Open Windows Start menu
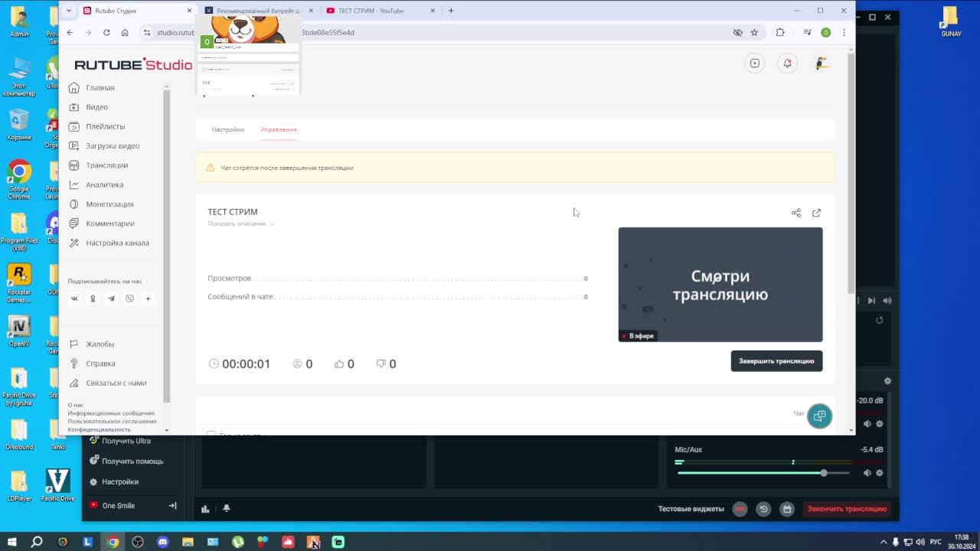This screenshot has height=551, width=980. click(x=11, y=542)
